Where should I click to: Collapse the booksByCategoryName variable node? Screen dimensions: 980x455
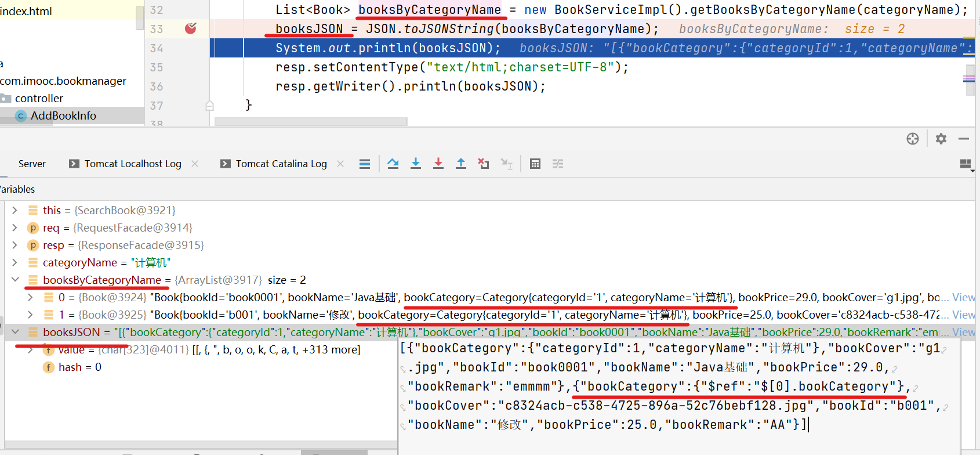pyautogui.click(x=15, y=280)
